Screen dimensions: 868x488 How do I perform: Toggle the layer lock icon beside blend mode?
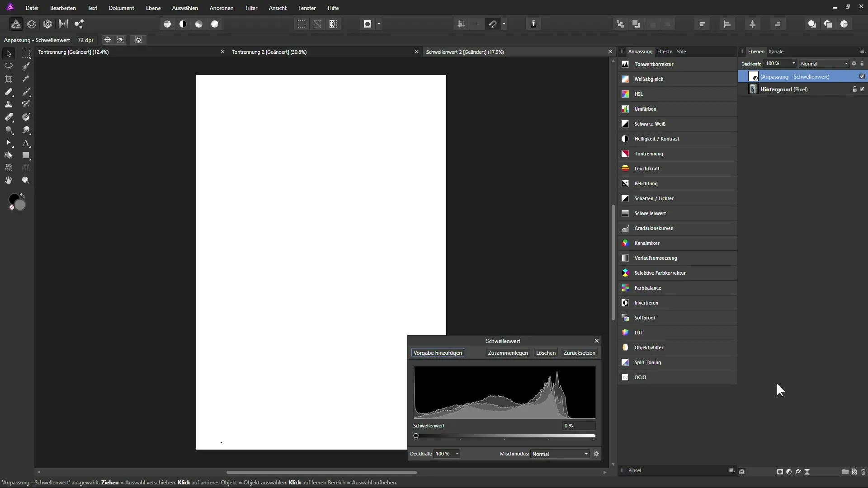862,63
